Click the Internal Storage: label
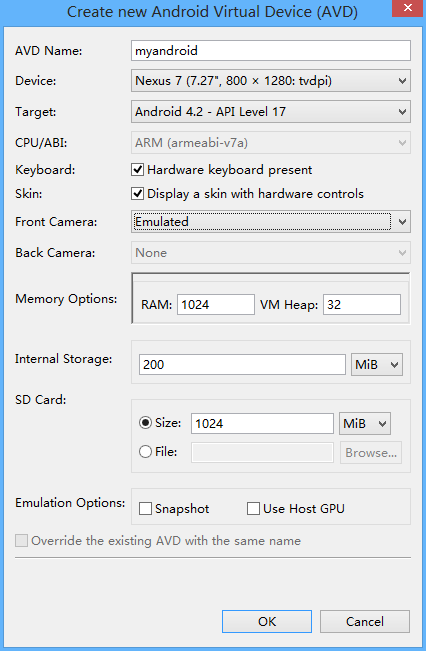This screenshot has width=426, height=651. click(64, 359)
